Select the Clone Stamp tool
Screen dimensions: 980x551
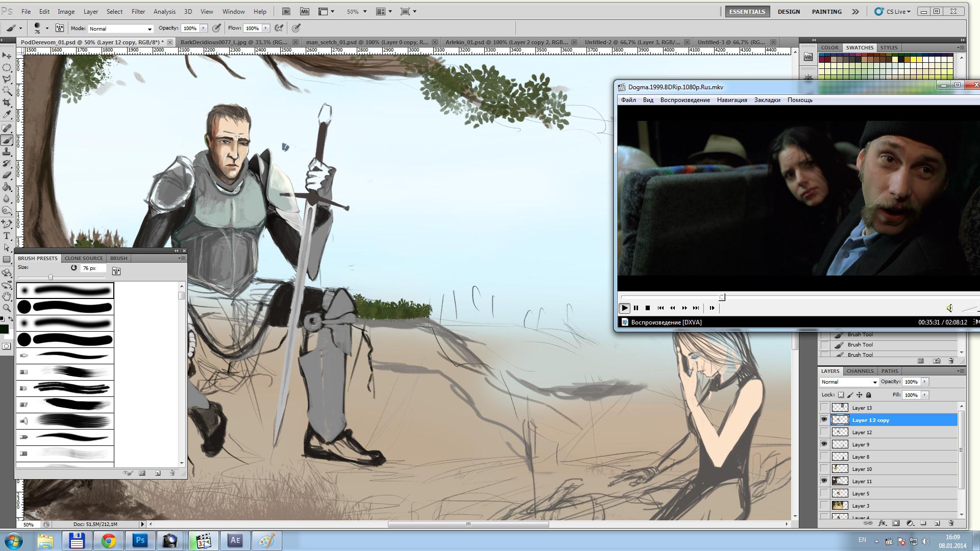click(x=7, y=152)
